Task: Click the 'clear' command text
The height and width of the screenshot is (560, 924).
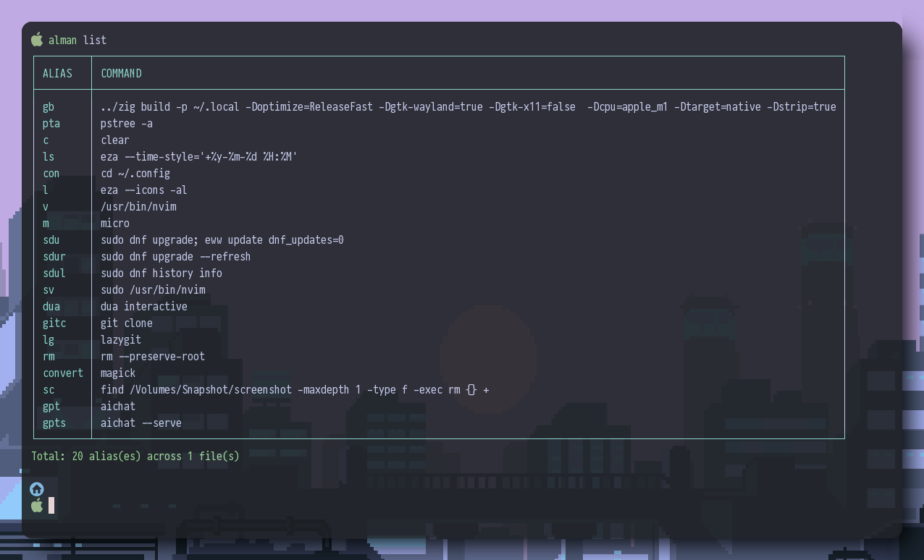Action: (x=115, y=140)
